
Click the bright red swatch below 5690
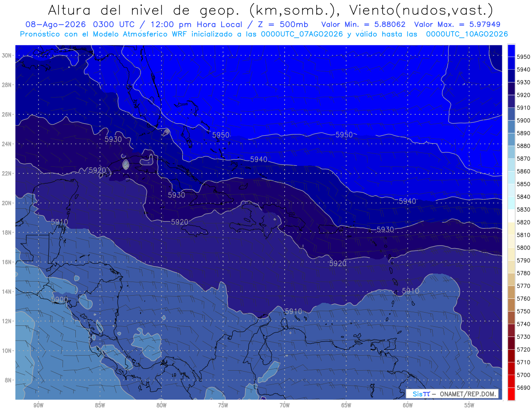511,394
